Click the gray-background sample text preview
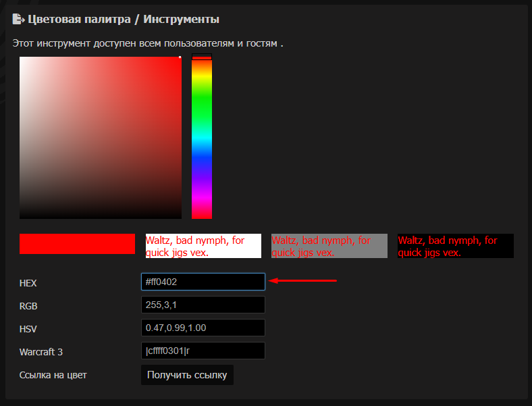Viewport: 532px width, 406px height. click(x=329, y=246)
